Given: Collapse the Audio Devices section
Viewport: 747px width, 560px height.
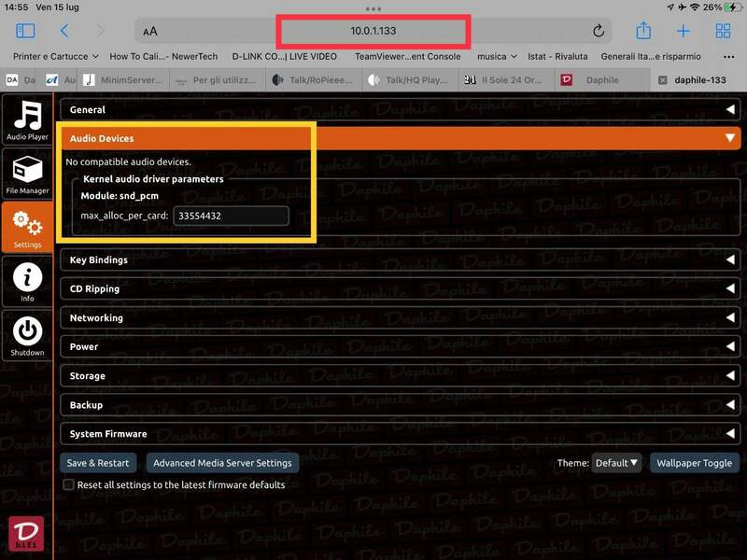Looking at the screenshot, I should pyautogui.click(x=400, y=138).
